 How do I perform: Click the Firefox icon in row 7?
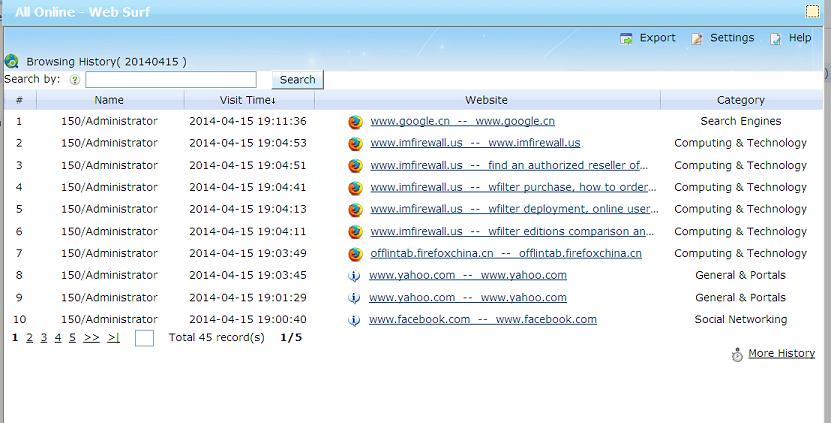click(355, 254)
